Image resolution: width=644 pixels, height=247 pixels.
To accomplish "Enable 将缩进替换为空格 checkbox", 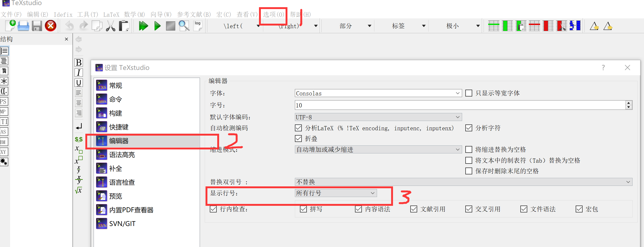I will [469, 149].
